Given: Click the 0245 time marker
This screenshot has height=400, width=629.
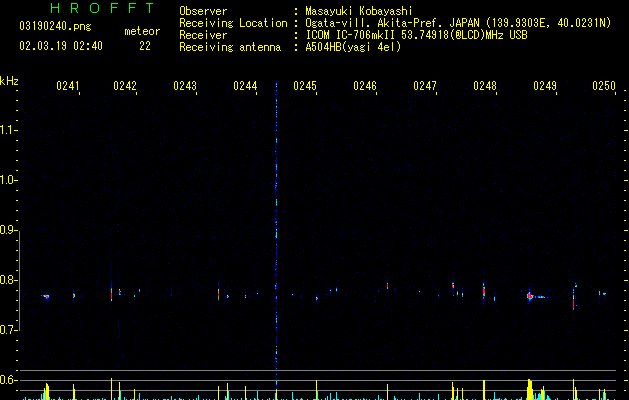Looking at the screenshot, I should coord(305,86).
